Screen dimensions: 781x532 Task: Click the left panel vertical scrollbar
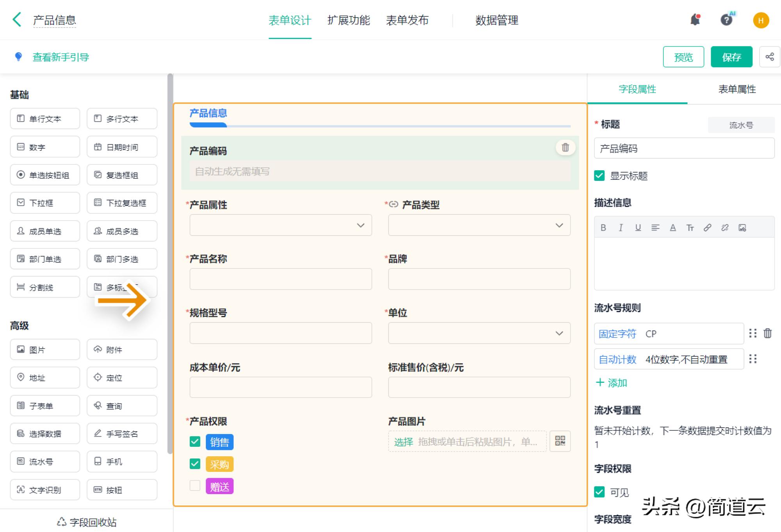(170, 264)
